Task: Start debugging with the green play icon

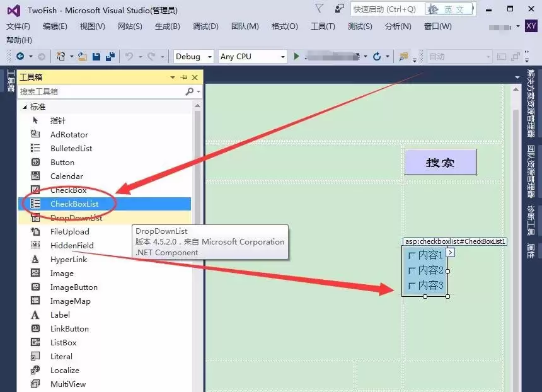Action: point(295,56)
